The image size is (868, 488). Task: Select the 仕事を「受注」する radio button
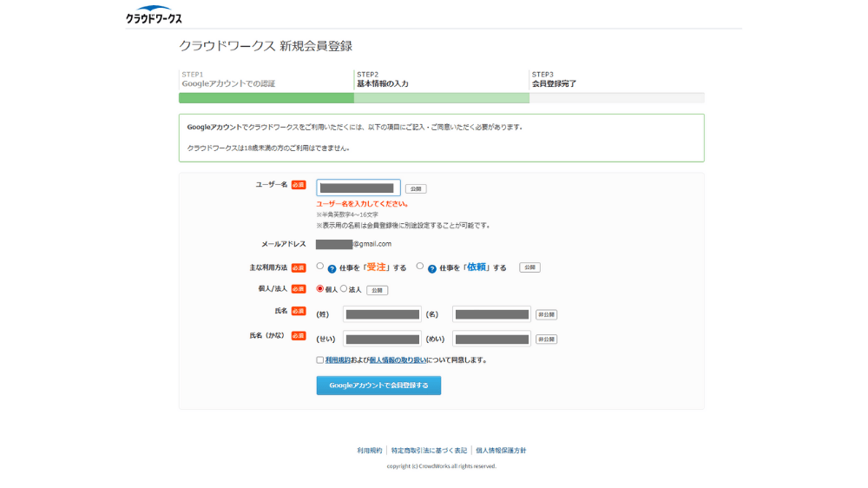click(x=320, y=267)
